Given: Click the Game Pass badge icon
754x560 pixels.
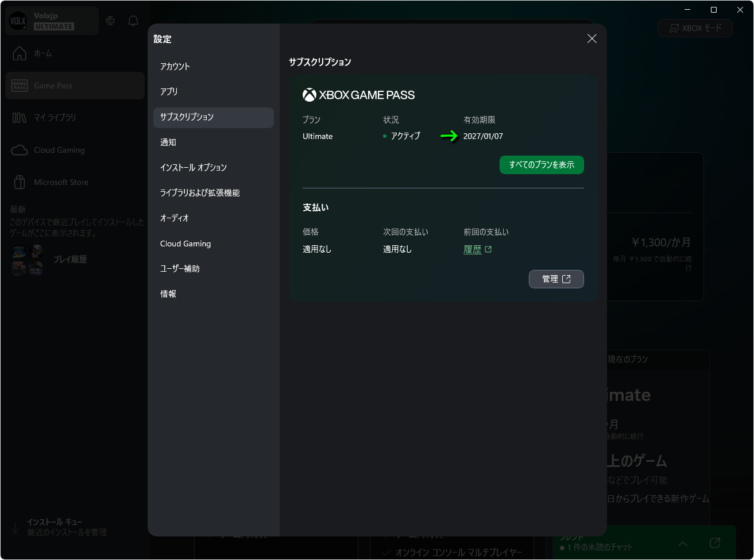Looking at the screenshot, I should [20, 86].
